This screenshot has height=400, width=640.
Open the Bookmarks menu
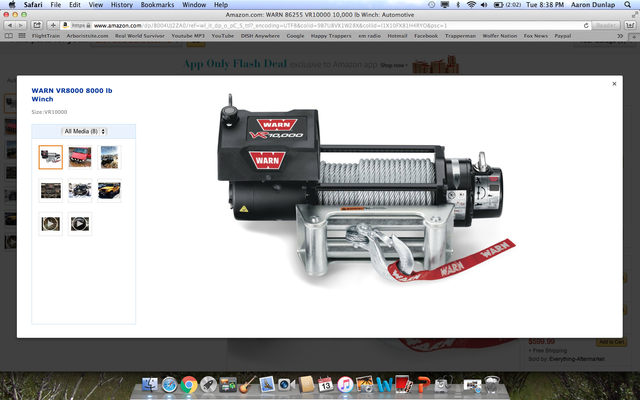click(157, 5)
